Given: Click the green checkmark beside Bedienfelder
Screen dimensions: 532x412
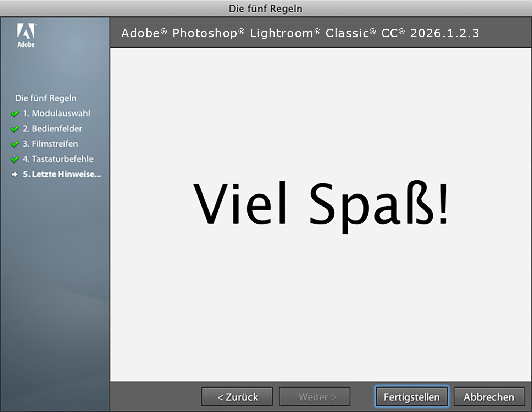Looking at the screenshot, I should coord(15,129).
